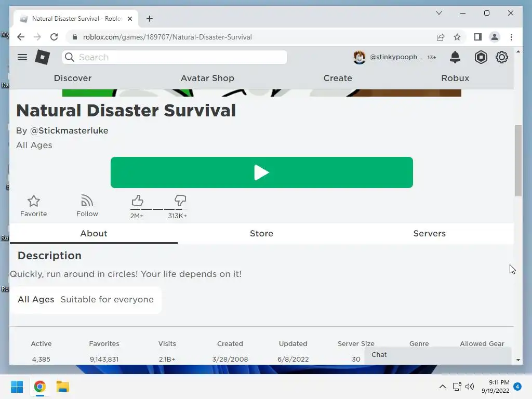Click the Roblox search field
The width and height of the screenshot is (532, 399).
(175, 57)
